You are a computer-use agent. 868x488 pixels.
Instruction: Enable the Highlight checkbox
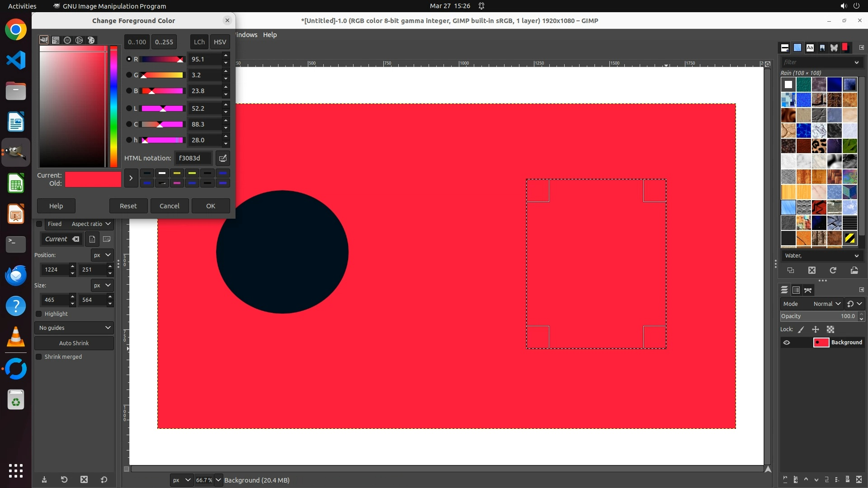click(x=39, y=314)
